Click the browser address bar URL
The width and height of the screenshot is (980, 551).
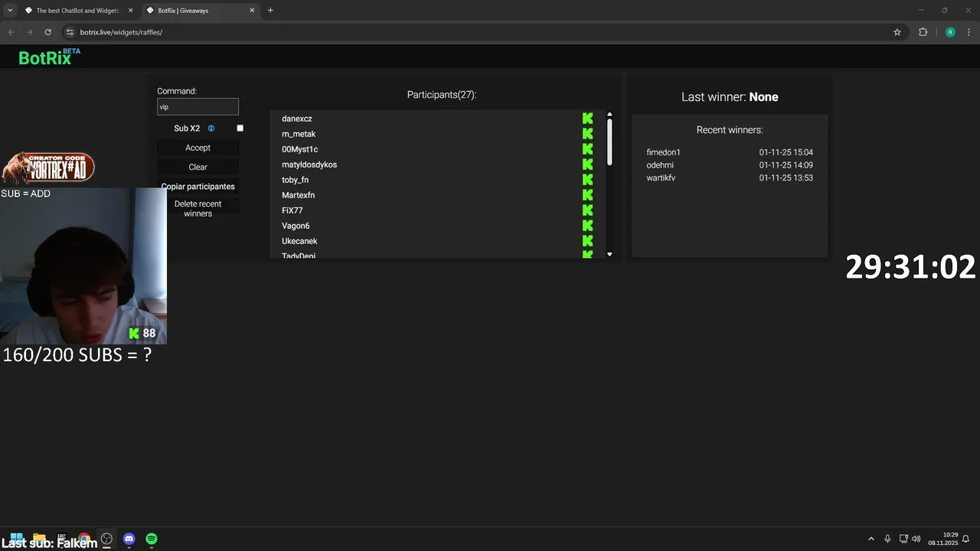(x=121, y=32)
